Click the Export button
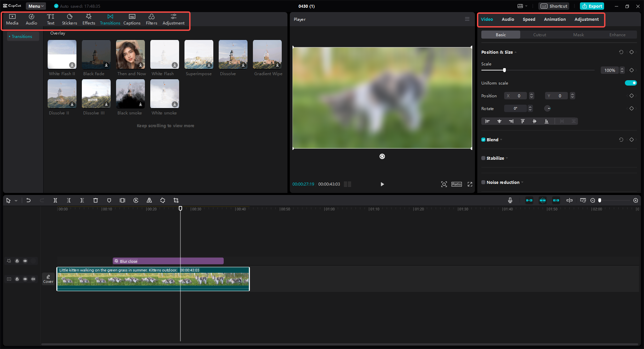 pyautogui.click(x=592, y=6)
